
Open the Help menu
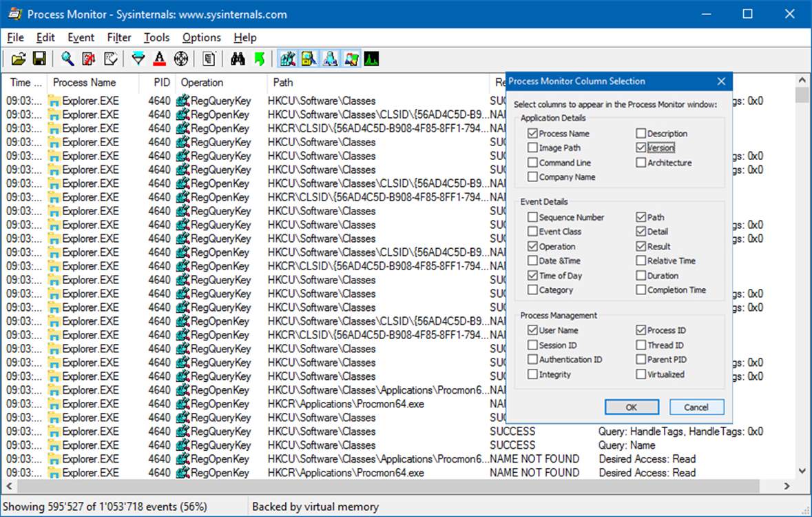(x=245, y=37)
